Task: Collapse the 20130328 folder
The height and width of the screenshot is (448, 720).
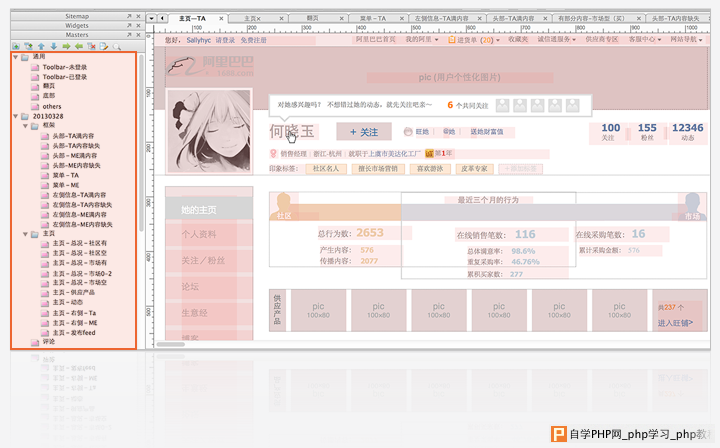Action: tap(16, 116)
